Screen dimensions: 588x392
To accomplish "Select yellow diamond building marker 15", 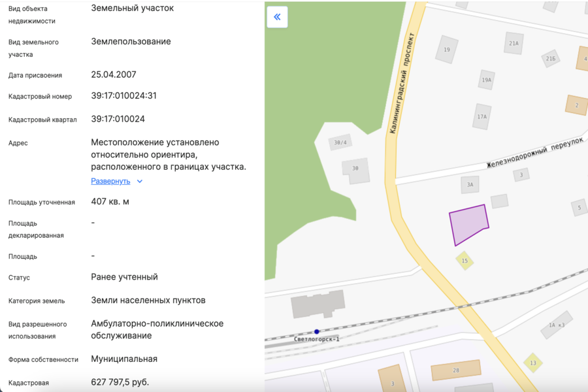I will click(x=465, y=261).
